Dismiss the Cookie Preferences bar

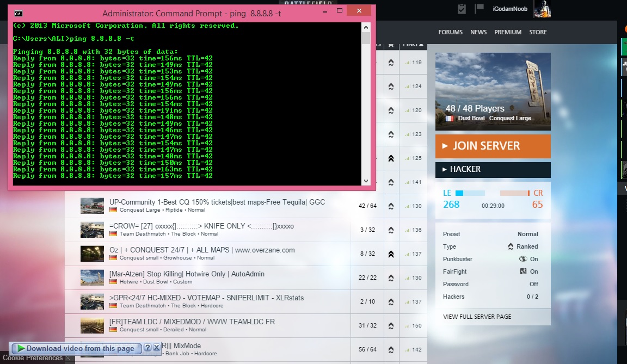69,359
